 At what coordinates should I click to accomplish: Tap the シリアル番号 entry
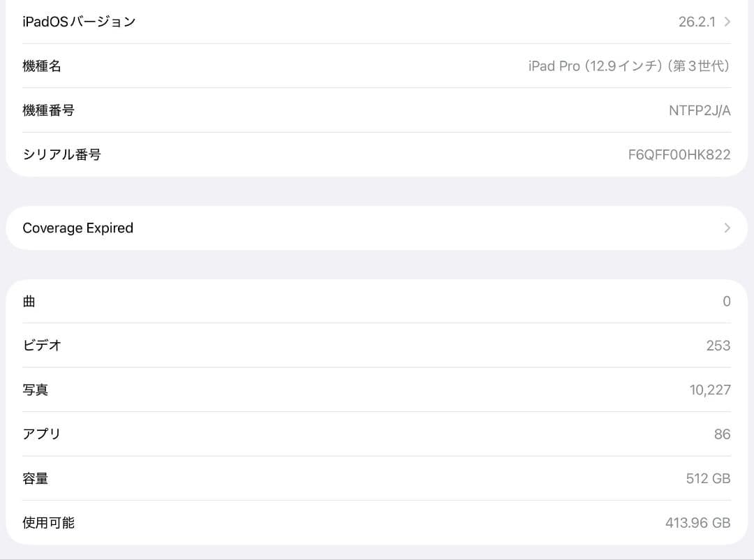(x=377, y=154)
